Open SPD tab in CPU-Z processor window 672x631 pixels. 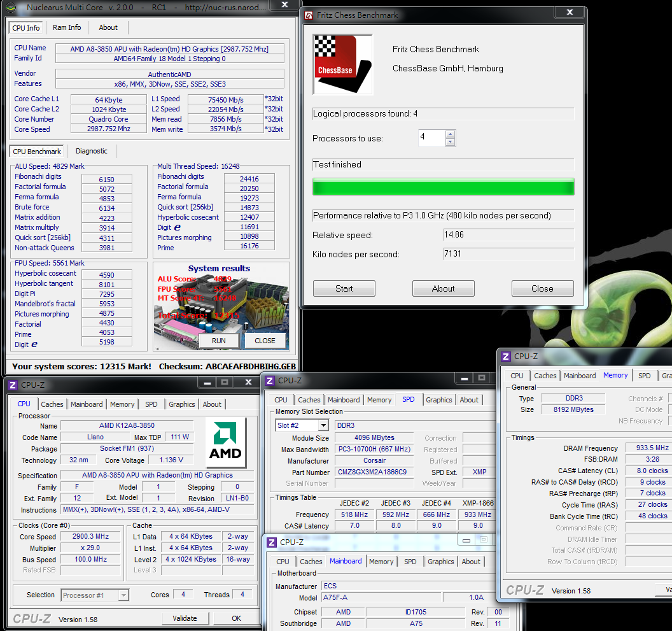click(151, 404)
